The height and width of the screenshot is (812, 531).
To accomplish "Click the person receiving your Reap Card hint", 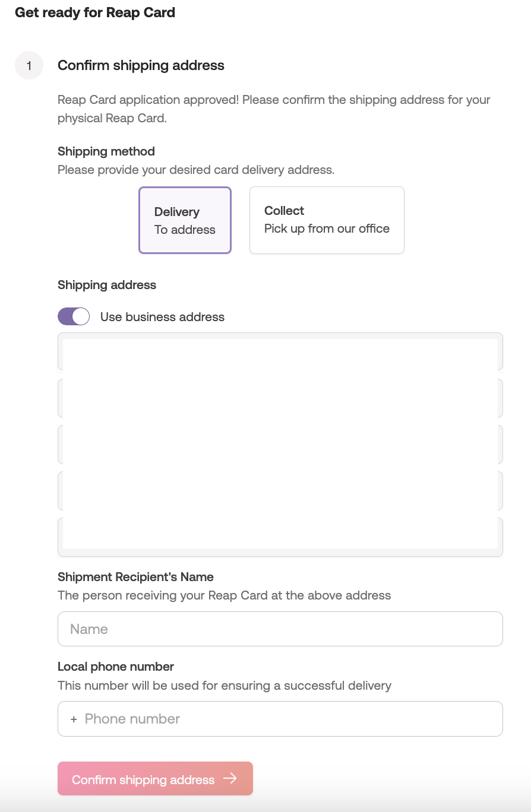I will point(224,595).
